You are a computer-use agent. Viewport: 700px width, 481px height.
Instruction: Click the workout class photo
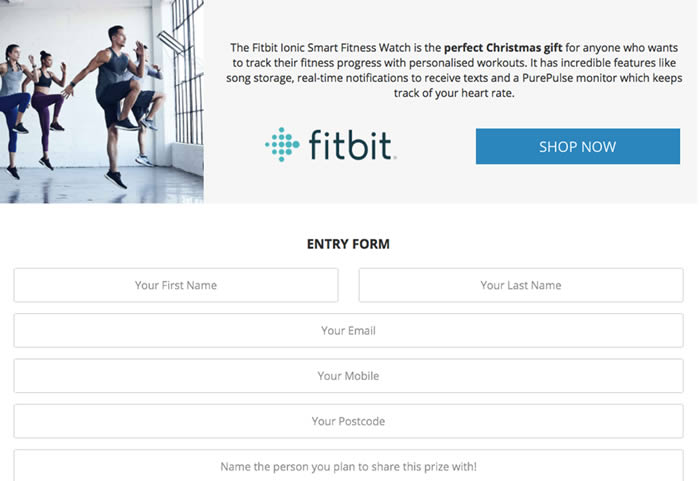[102, 101]
